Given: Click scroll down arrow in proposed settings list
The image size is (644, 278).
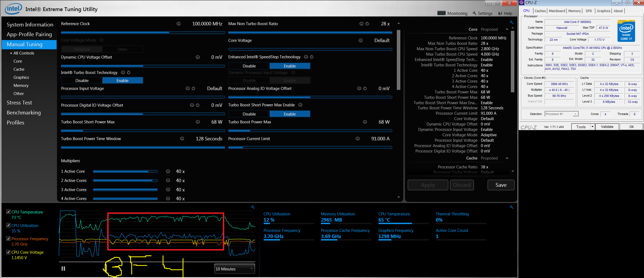Looking at the screenshot, I should pyautogui.click(x=513, y=171).
